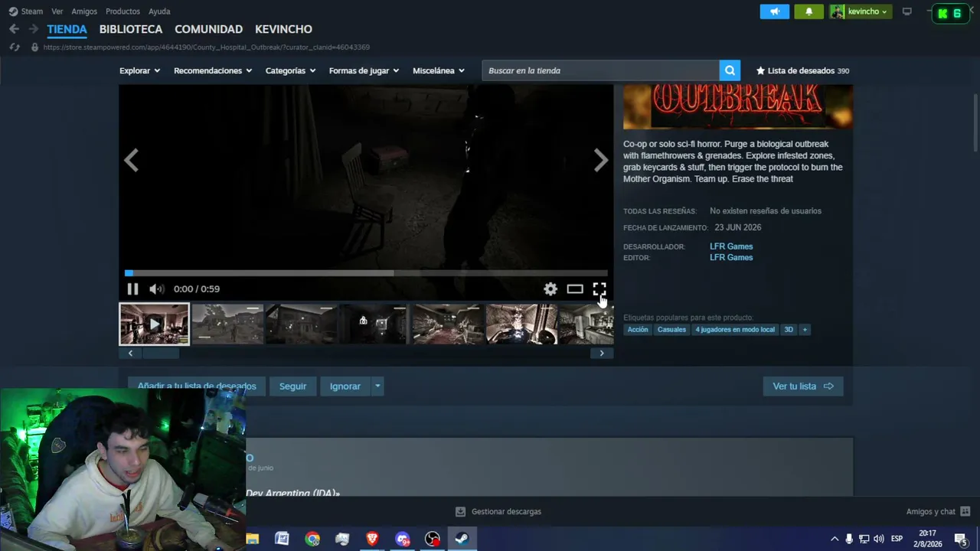Select the Casuales tag
Image resolution: width=980 pixels, height=551 pixels.
pyautogui.click(x=671, y=330)
